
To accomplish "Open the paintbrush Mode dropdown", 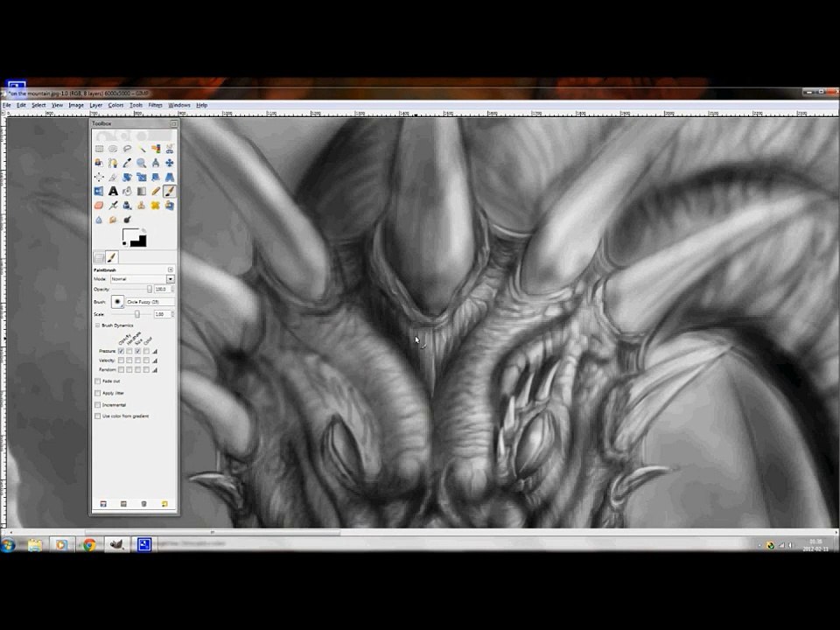I will click(x=143, y=279).
